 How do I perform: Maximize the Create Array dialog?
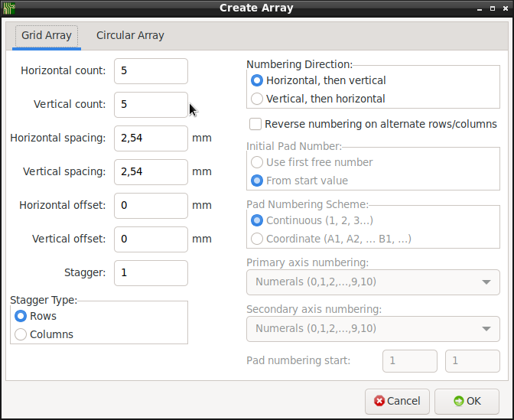pyautogui.click(x=493, y=8)
